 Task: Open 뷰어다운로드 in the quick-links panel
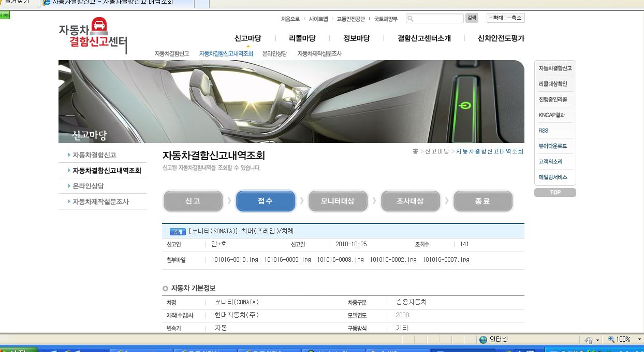(553, 146)
